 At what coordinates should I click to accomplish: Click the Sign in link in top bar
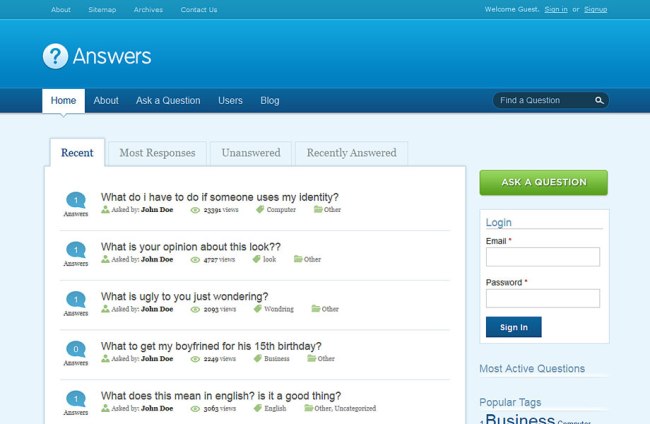click(556, 9)
